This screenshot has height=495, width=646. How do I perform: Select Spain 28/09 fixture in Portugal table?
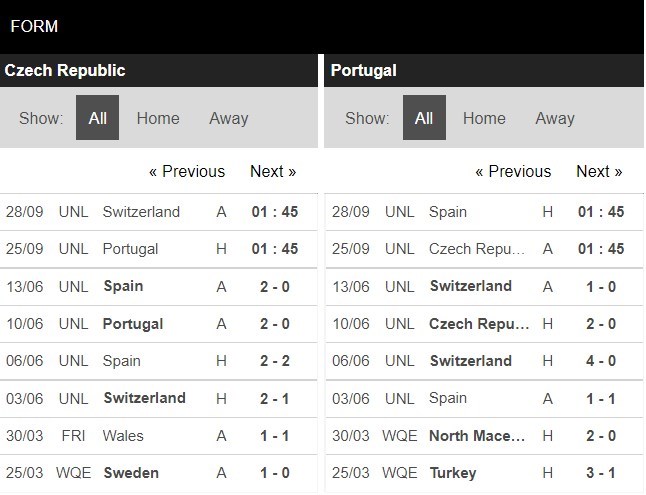[x=448, y=212]
